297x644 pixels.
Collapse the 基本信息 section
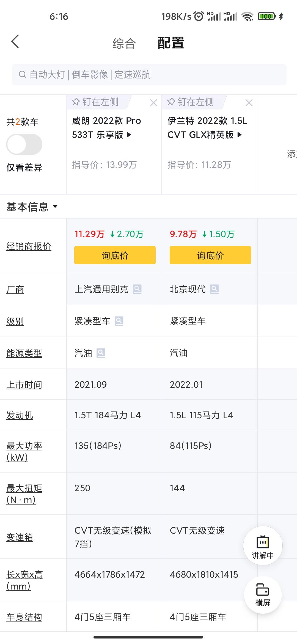[32, 207]
